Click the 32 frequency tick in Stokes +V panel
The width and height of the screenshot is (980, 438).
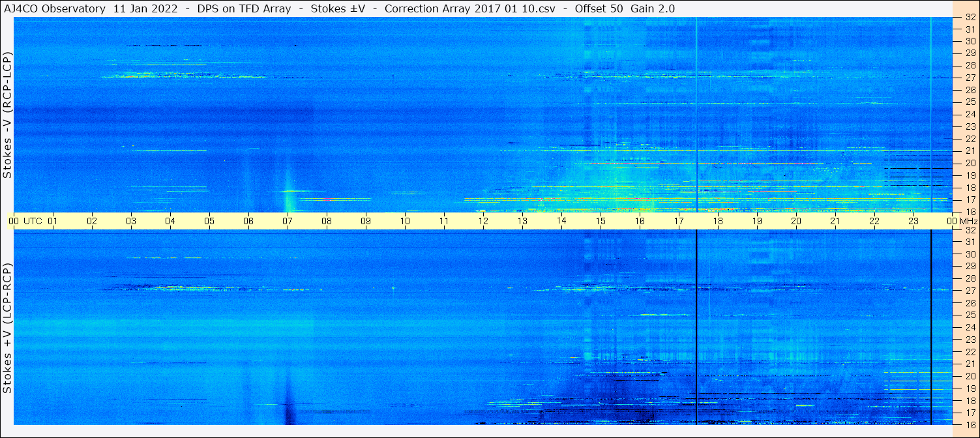click(x=970, y=230)
